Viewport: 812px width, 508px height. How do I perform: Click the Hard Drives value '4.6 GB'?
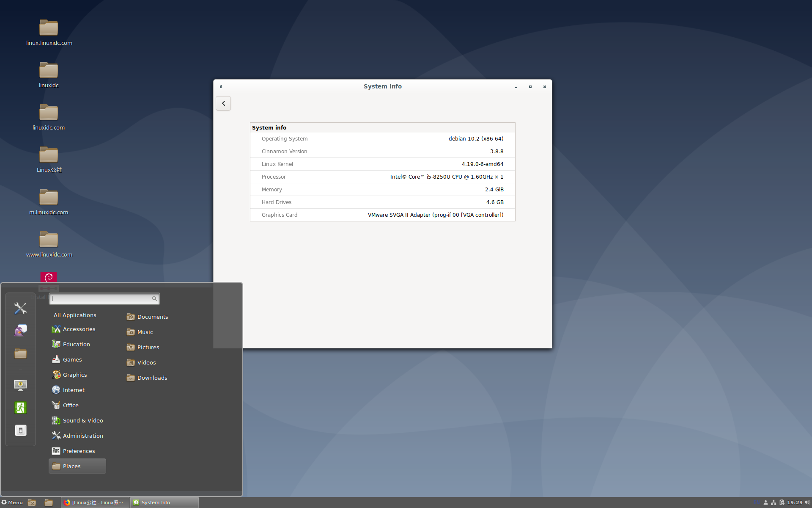pos(495,202)
